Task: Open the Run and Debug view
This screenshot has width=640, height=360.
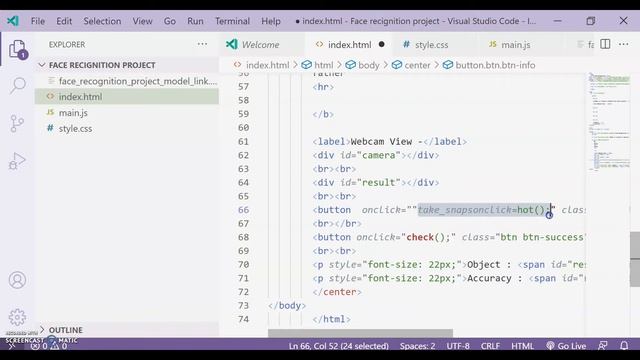Action: click(17, 161)
